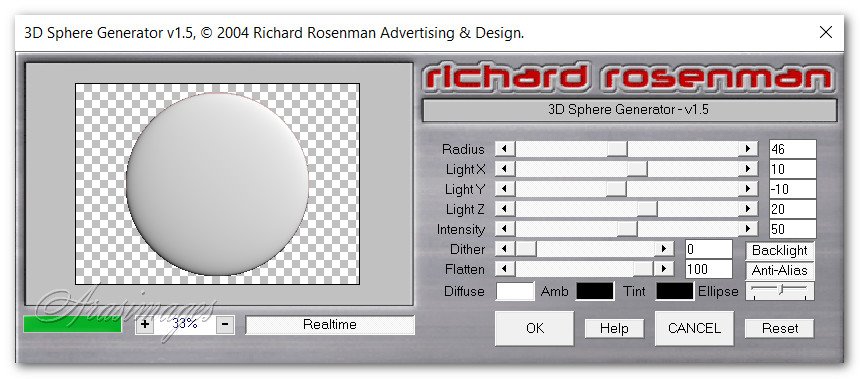Click the Richard Rosenman logo

[x=629, y=78]
